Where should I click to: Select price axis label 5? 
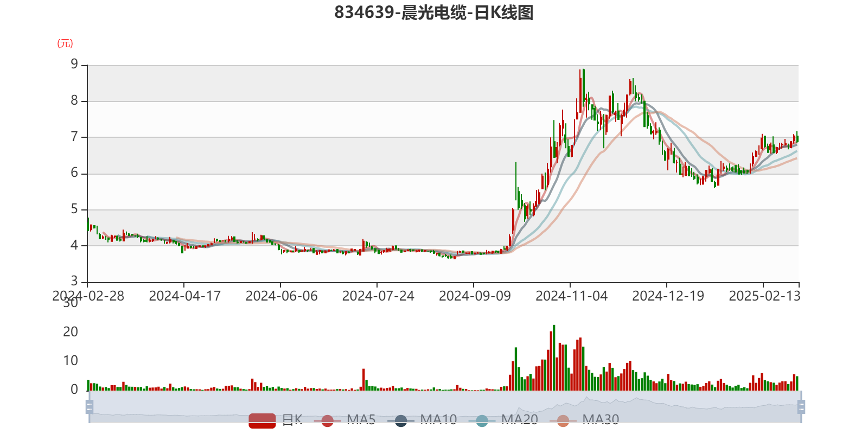pyautogui.click(x=74, y=209)
